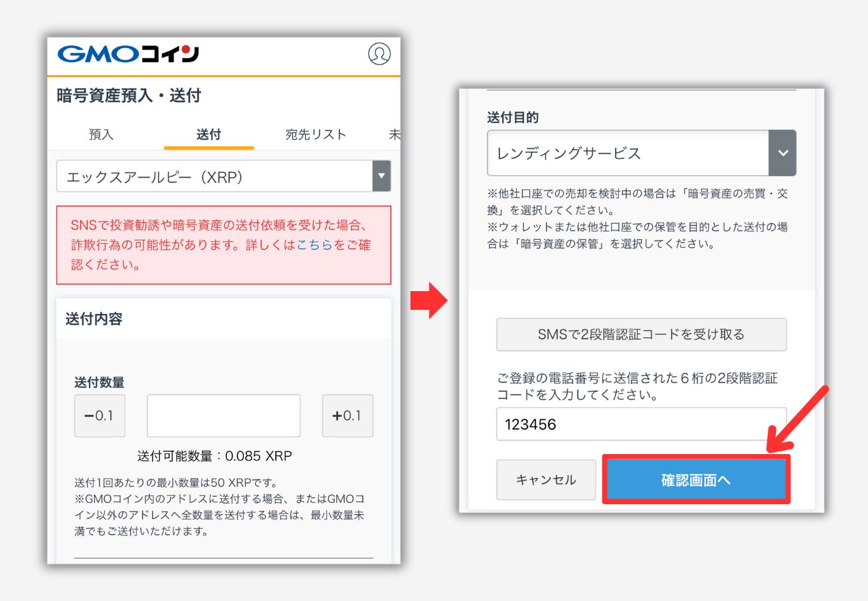Screen dimensions: 868x601
Task: Click the 暗号資産預入・送付 heading
Action: point(129,95)
